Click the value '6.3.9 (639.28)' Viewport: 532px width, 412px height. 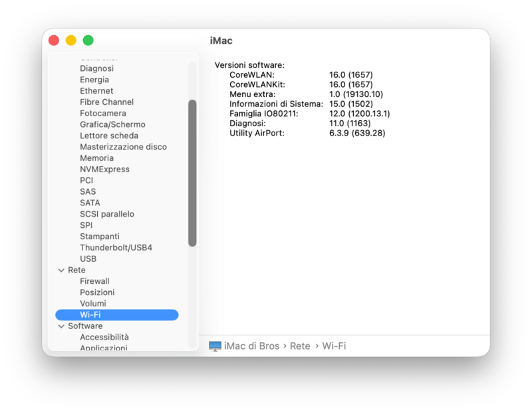[x=357, y=134]
